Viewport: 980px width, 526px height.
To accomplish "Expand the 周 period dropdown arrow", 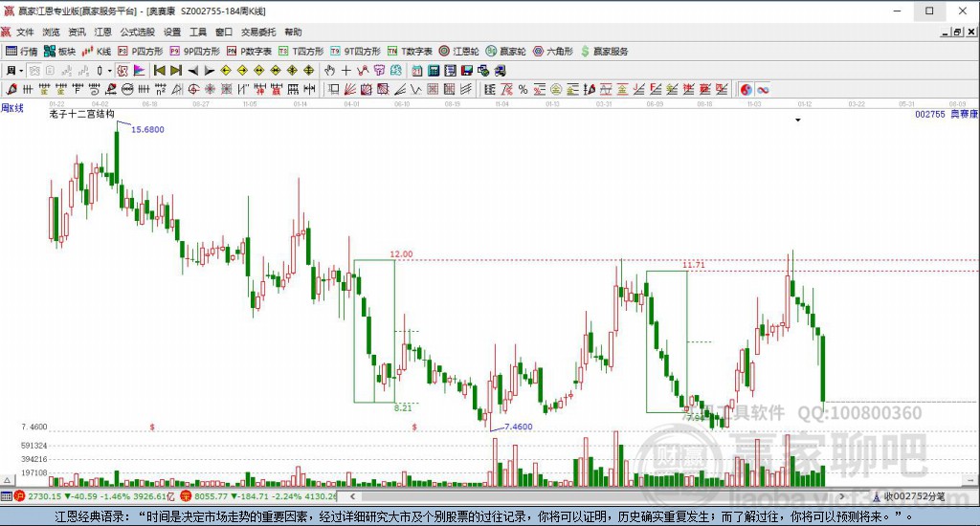I will tap(21, 71).
